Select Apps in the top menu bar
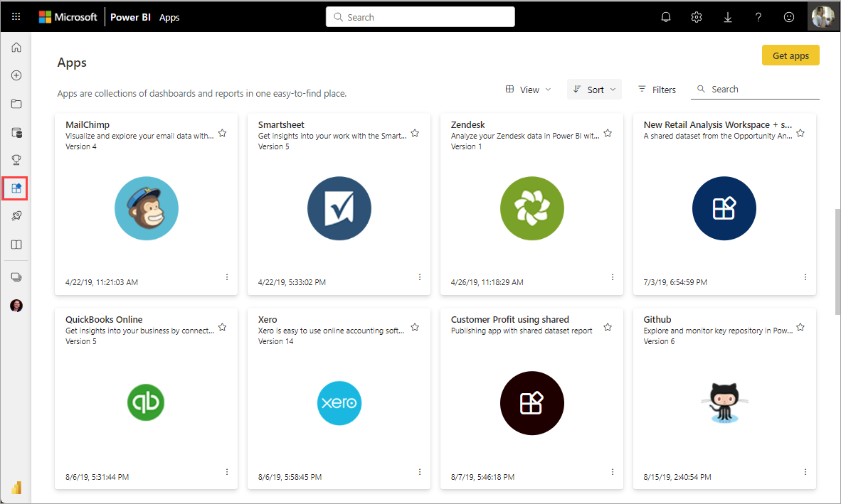Screen dimensions: 841x504 click(169, 17)
